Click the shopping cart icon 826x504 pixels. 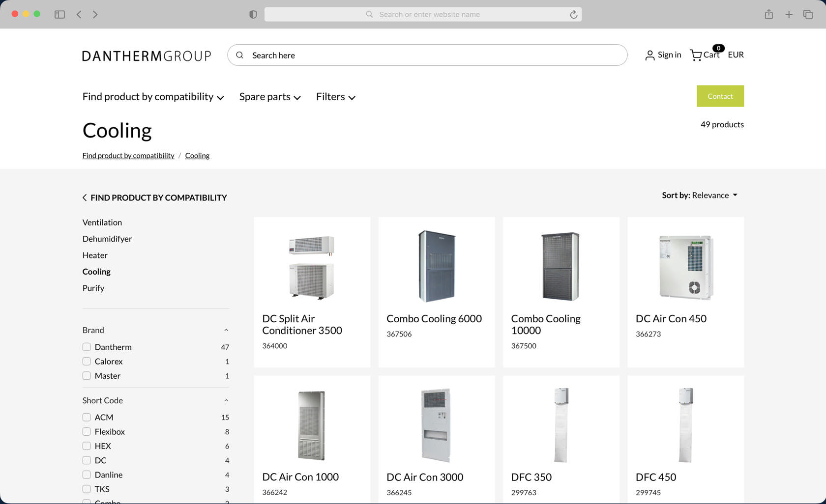695,55
